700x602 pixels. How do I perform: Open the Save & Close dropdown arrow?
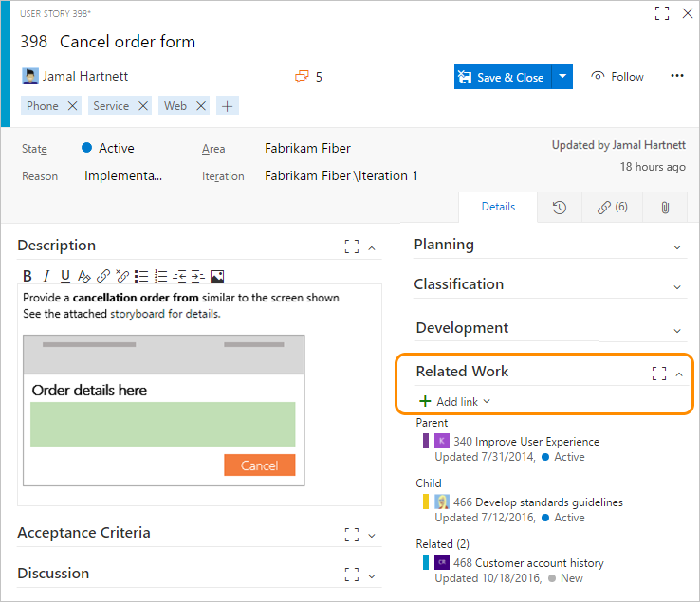pyautogui.click(x=563, y=77)
